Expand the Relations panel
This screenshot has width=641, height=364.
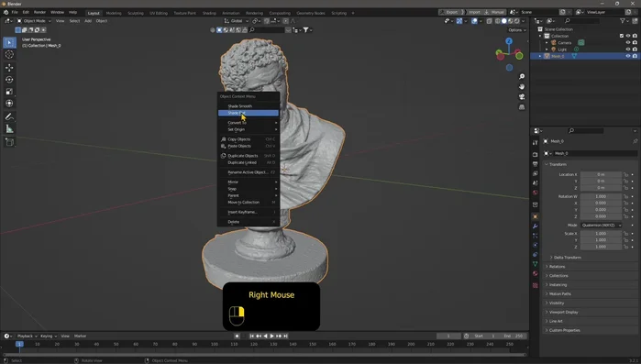pos(557,267)
